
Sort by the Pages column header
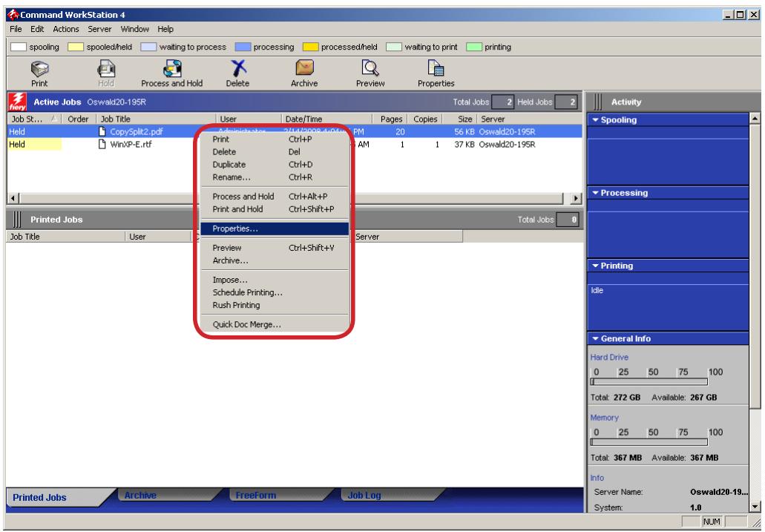pos(391,119)
